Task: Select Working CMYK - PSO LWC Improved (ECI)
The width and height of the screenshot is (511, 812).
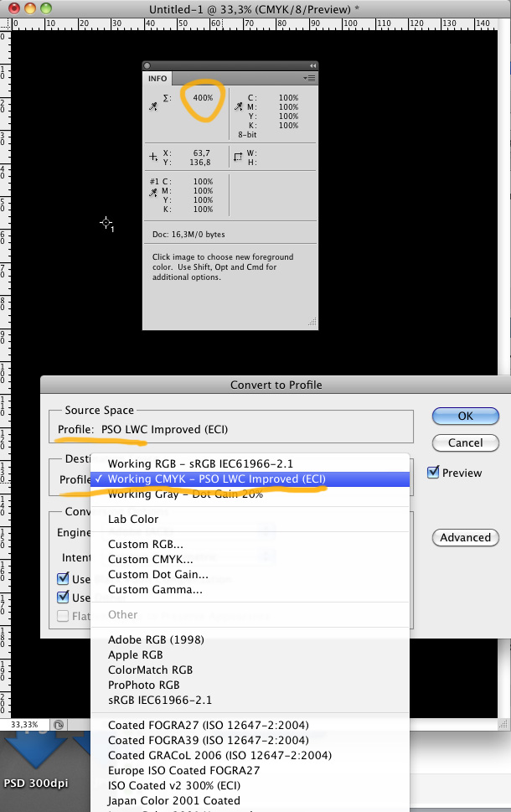Action: 250,479
